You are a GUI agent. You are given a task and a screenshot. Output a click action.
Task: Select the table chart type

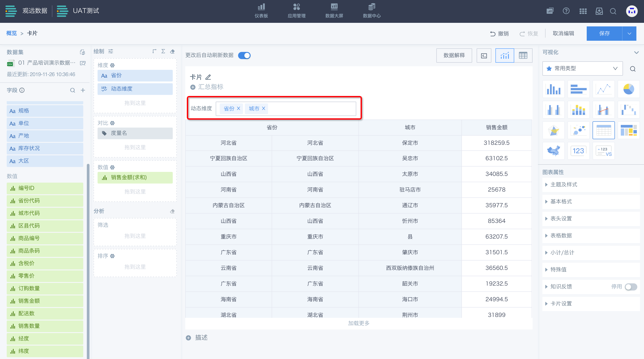(x=603, y=130)
